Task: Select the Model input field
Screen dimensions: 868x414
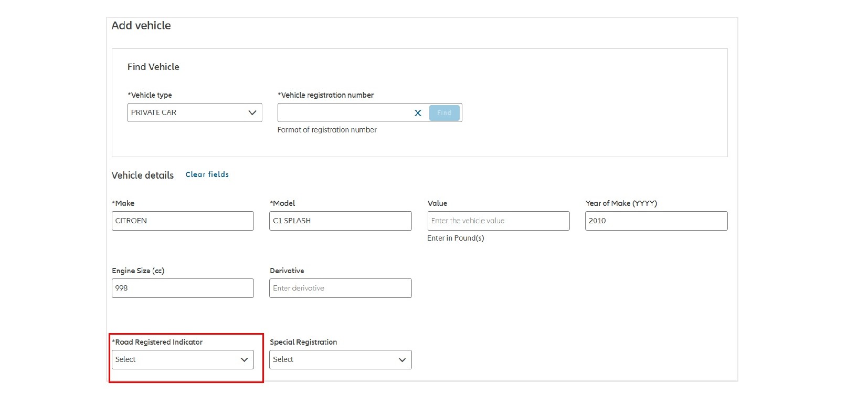Action: point(341,221)
